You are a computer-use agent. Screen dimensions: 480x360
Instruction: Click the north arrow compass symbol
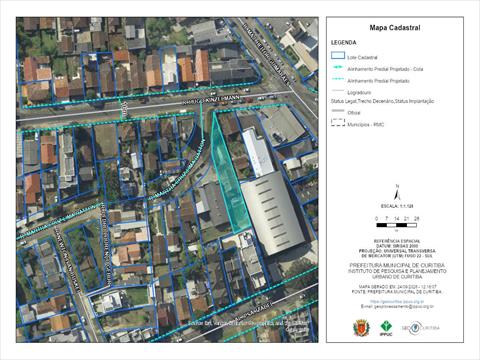[x=397, y=193]
